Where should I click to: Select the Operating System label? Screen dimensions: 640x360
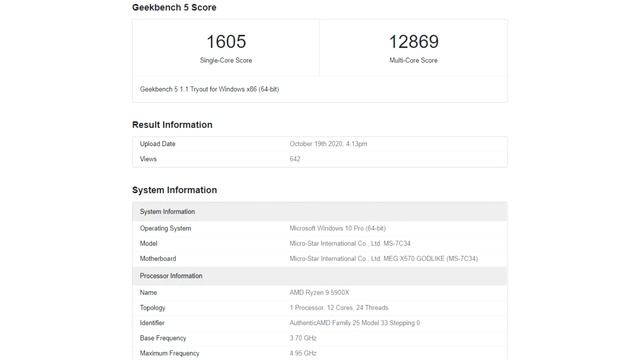pyautogui.click(x=165, y=229)
